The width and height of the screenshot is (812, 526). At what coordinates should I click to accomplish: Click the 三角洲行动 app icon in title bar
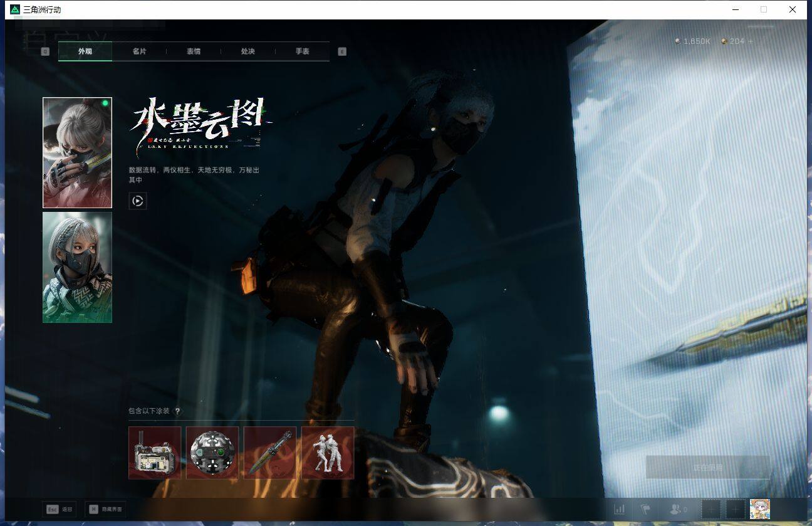click(15, 9)
